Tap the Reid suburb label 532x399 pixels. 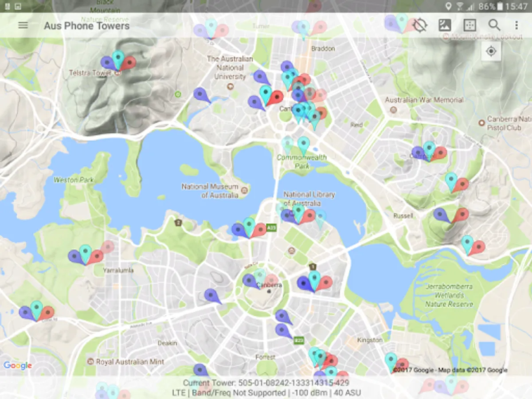(356, 125)
